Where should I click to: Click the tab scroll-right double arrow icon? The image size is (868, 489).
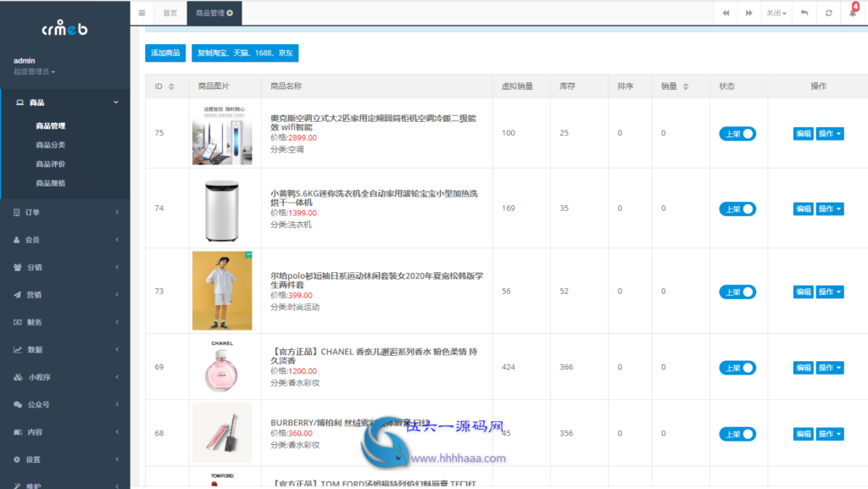pos(749,13)
